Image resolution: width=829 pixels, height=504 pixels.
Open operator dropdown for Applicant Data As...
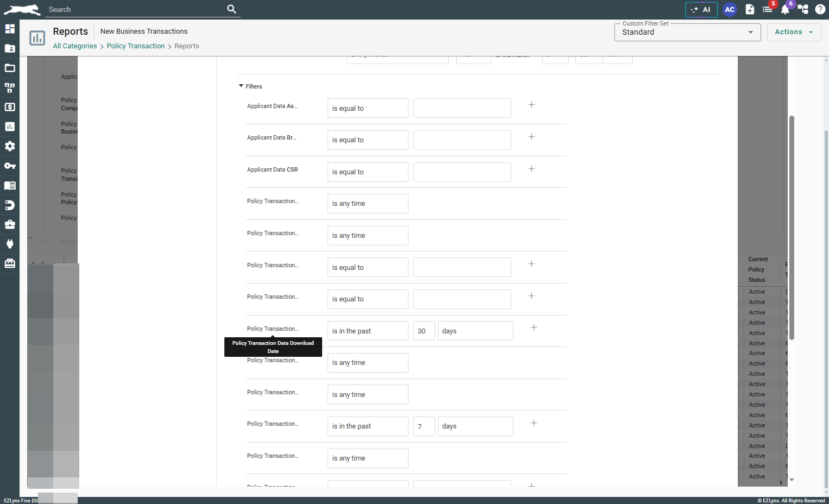click(x=368, y=108)
